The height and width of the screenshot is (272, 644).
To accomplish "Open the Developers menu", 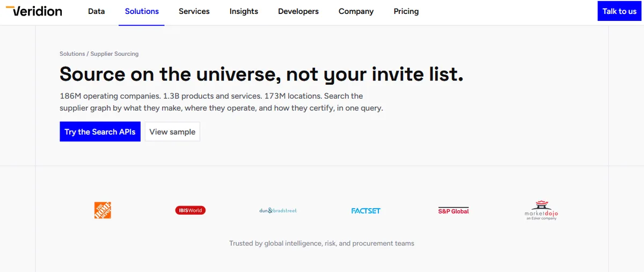I will click(x=298, y=11).
